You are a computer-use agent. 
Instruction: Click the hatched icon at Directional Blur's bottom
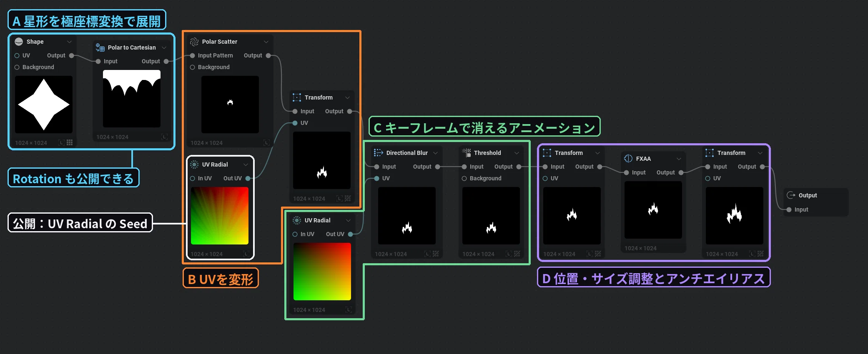pos(436,254)
